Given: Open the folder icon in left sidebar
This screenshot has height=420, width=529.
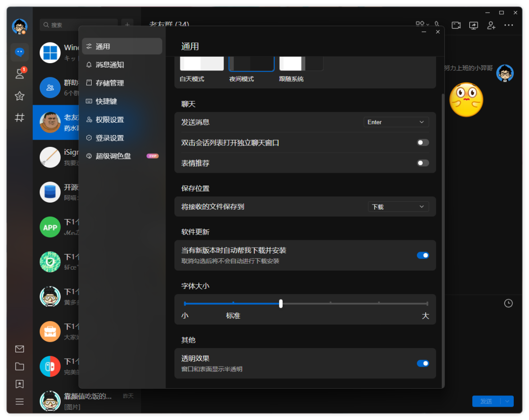Looking at the screenshot, I should pyautogui.click(x=20, y=367).
